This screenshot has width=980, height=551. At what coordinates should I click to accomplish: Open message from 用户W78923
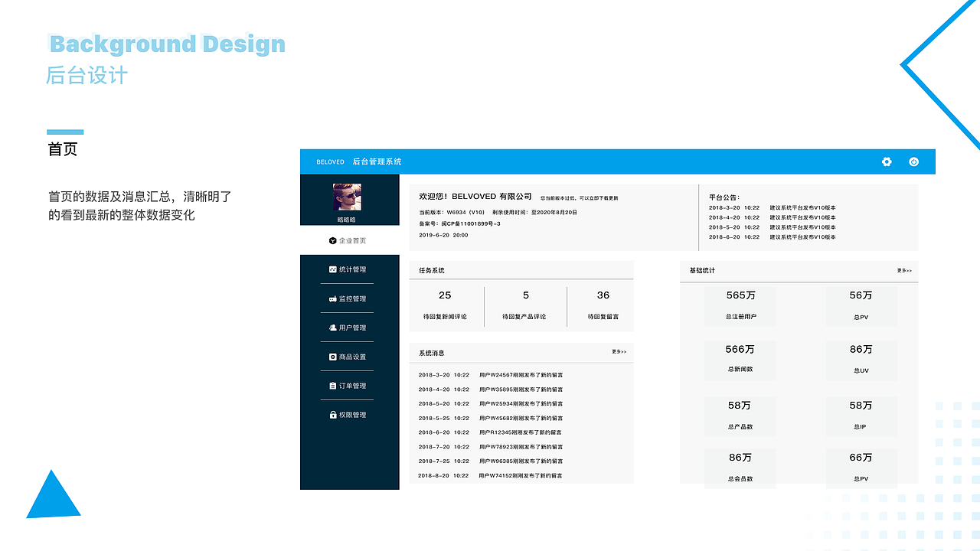coord(490,447)
